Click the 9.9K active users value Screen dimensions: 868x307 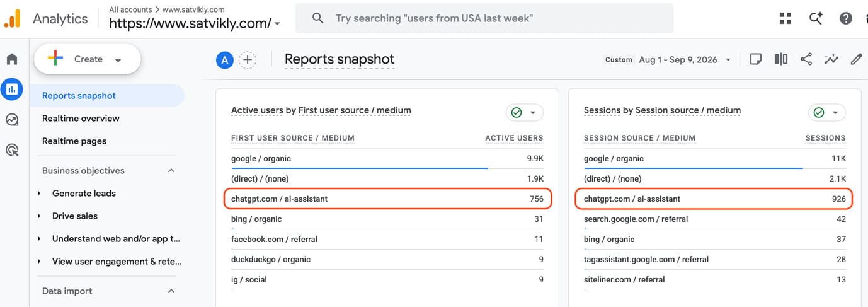point(535,158)
